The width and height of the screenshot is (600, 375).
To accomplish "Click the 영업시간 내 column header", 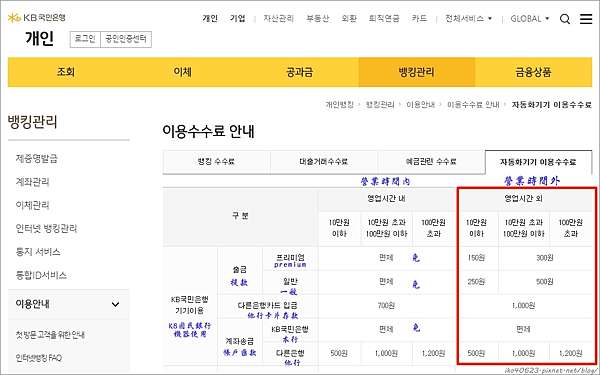I will pos(386,199).
